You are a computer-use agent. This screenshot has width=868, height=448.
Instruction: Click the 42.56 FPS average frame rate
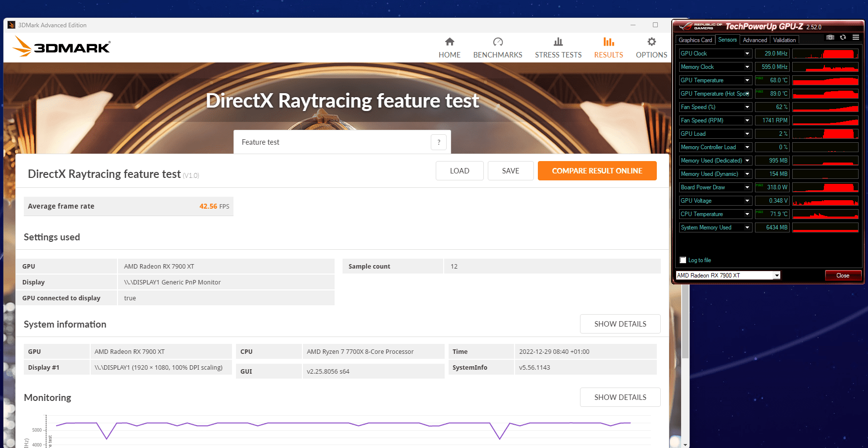point(214,206)
